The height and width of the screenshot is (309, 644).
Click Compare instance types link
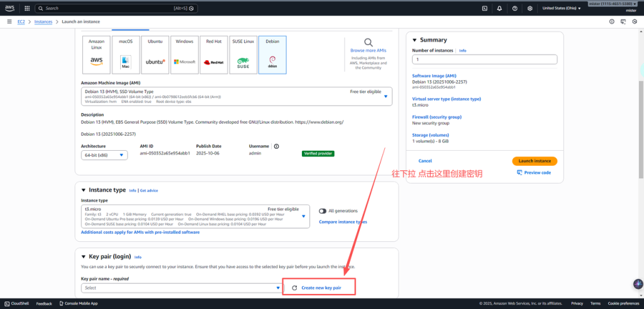[x=343, y=222]
